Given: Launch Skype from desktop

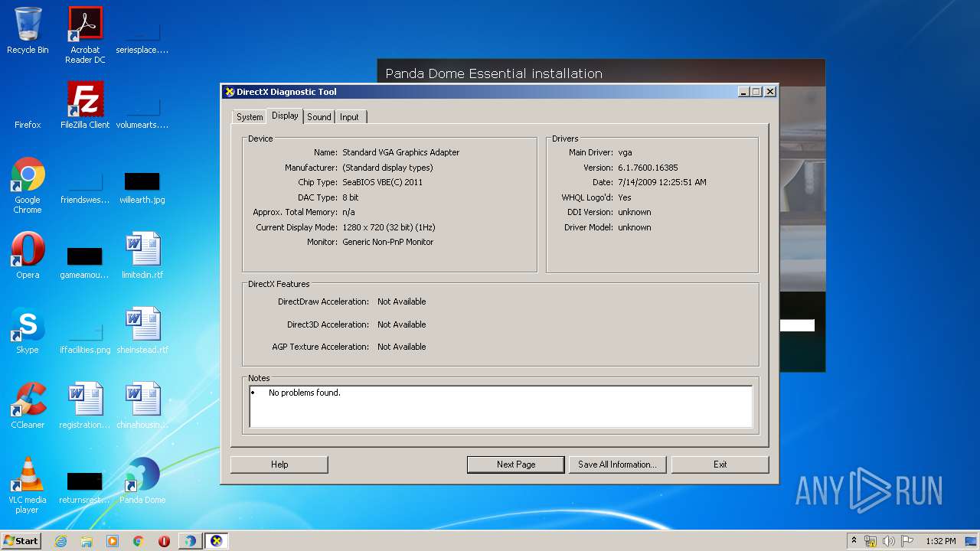Looking at the screenshot, I should (x=28, y=331).
